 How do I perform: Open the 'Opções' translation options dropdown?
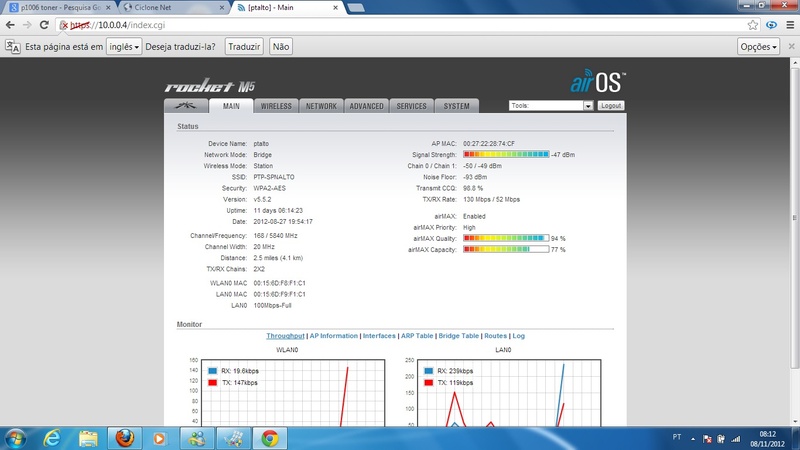758,46
